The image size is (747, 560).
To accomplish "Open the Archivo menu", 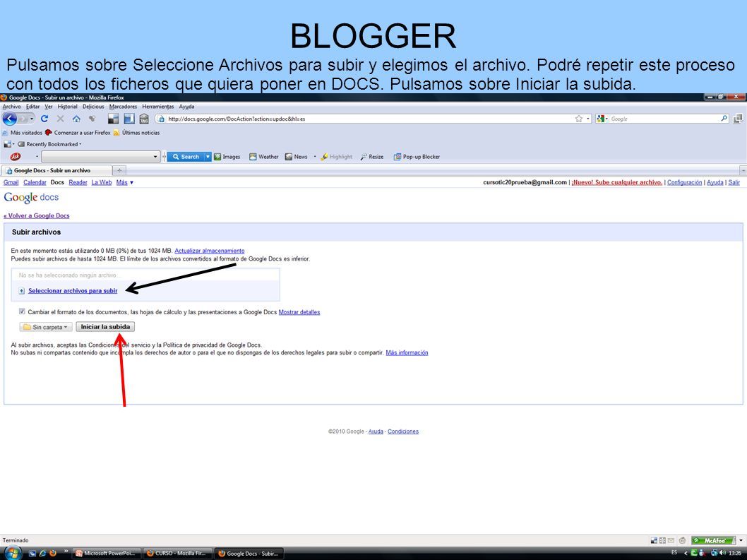I will point(11,107).
